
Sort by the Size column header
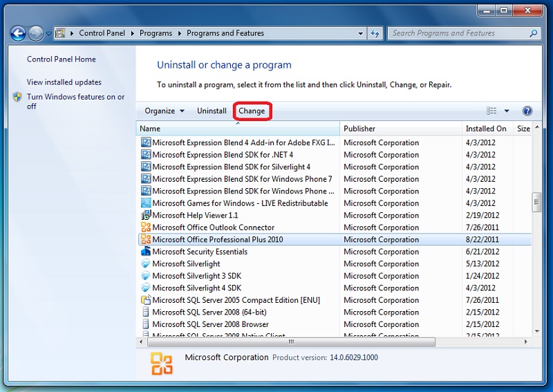523,129
